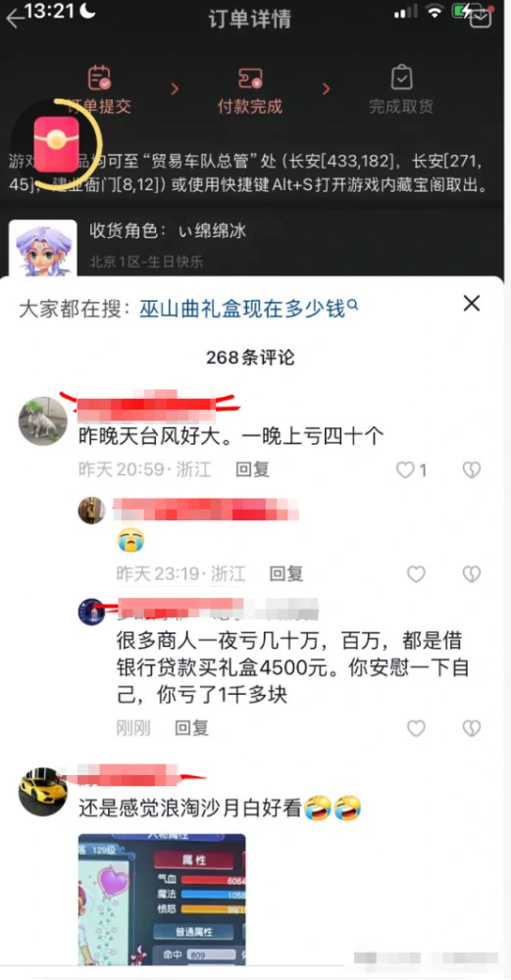Dislike the typhoon comment with broken heart
This screenshot has height=980, width=511.
pyautogui.click(x=471, y=469)
